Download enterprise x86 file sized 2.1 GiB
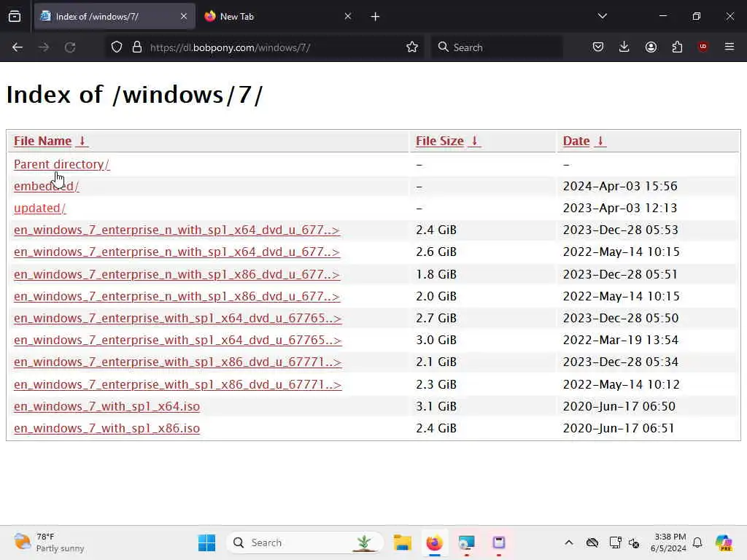 pyautogui.click(x=178, y=362)
